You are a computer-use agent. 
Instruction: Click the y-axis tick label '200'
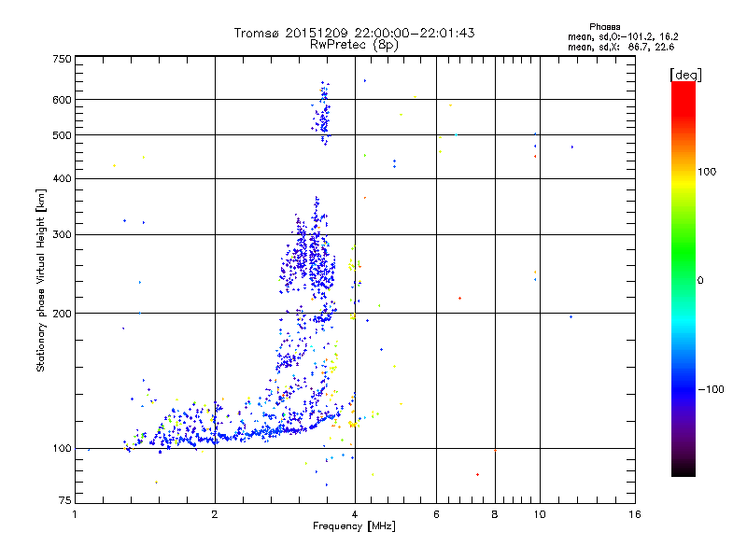click(x=62, y=314)
